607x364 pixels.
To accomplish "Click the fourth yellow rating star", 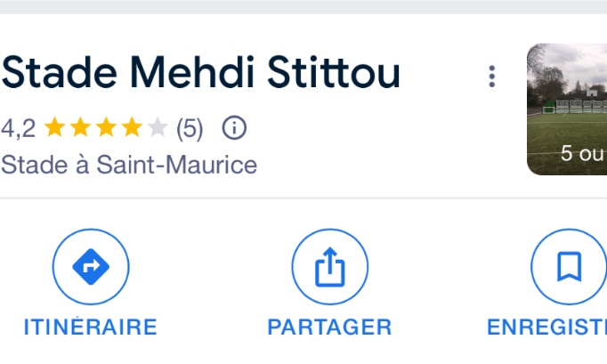I will pos(132,129).
